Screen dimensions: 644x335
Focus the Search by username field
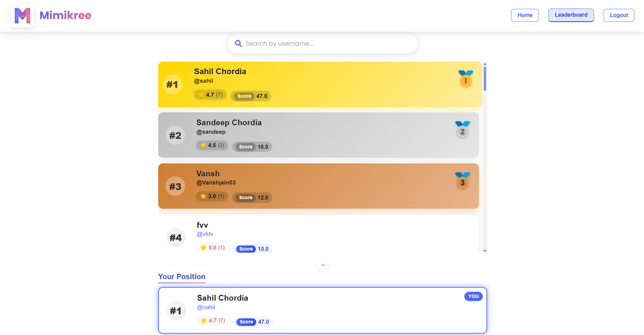pos(323,44)
